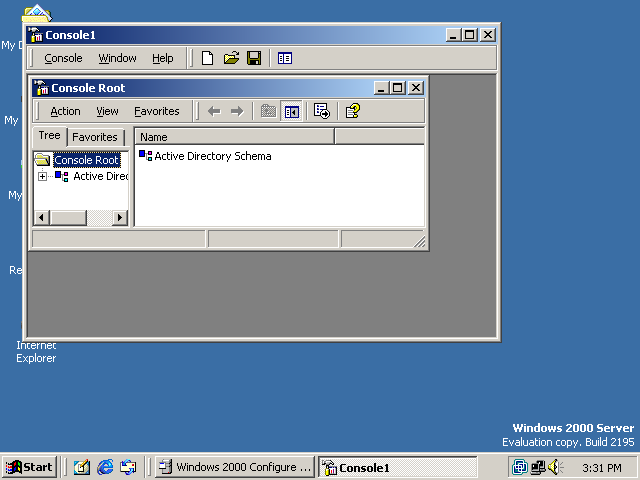Maximize the Console Root child window
Image resolution: width=640 pixels, height=480 pixels.
click(x=397, y=88)
